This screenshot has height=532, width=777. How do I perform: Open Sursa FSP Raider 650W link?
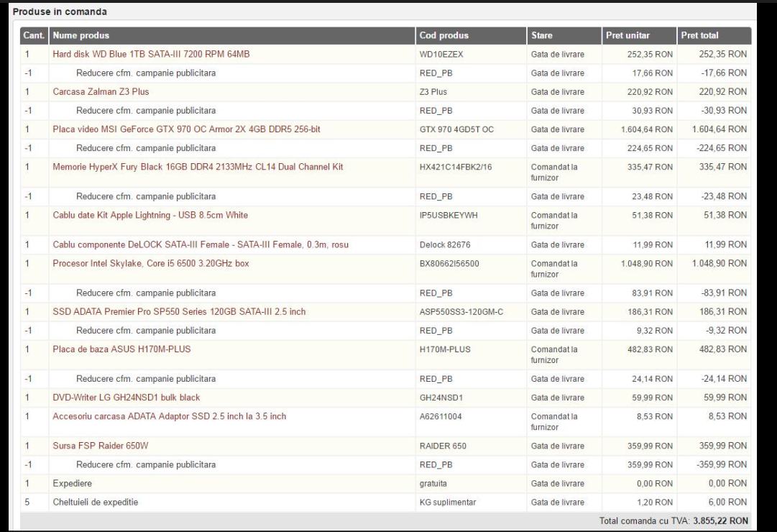click(x=100, y=446)
